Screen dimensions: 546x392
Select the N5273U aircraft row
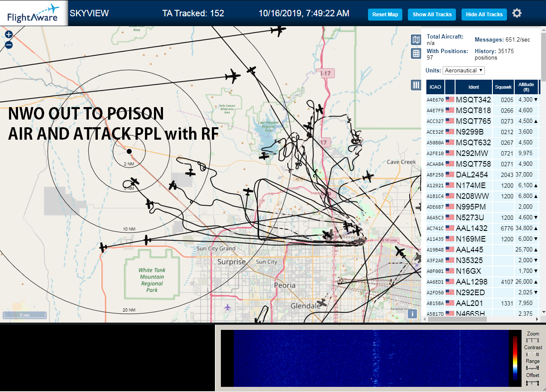coord(482,217)
